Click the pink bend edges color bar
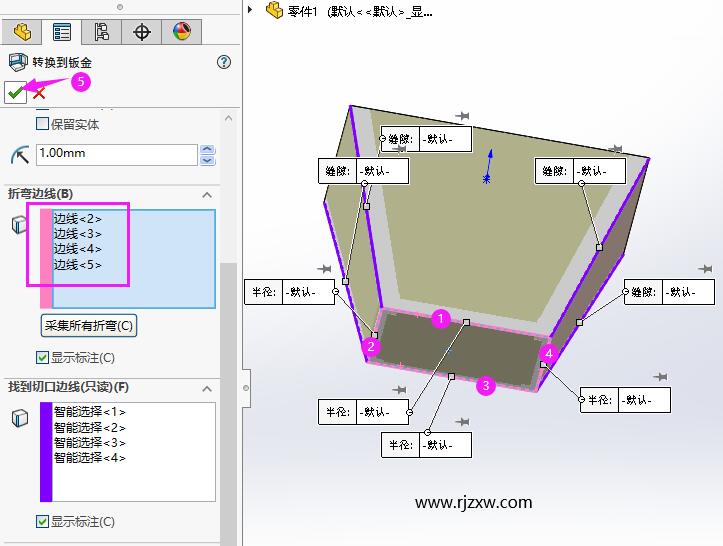Viewport: 723px width, 546px height. (x=46, y=258)
